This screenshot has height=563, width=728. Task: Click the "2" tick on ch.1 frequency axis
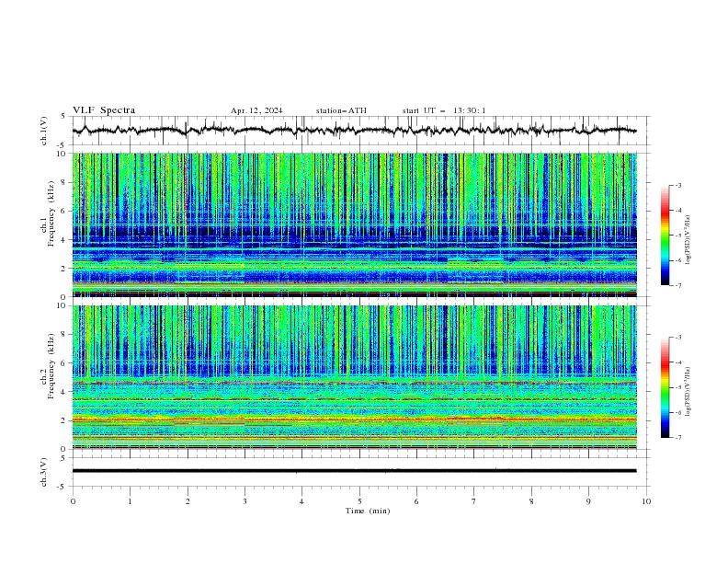pos(64,268)
